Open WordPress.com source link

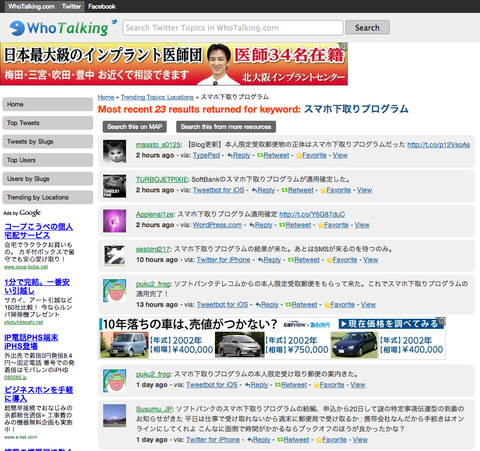click(217, 225)
